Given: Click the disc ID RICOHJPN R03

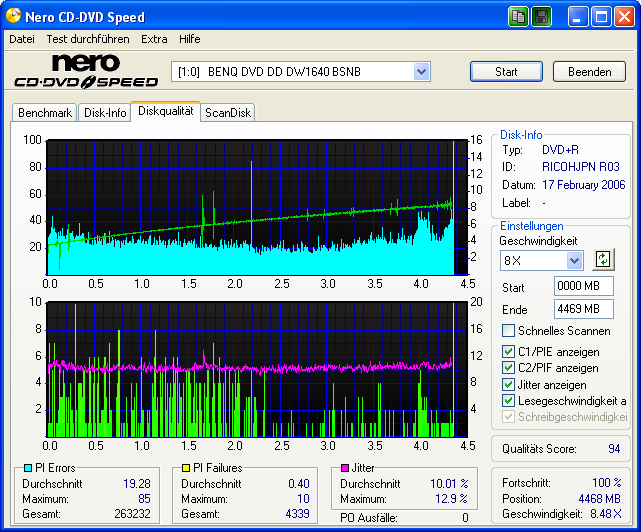Looking at the screenshot, I should coord(580,167).
